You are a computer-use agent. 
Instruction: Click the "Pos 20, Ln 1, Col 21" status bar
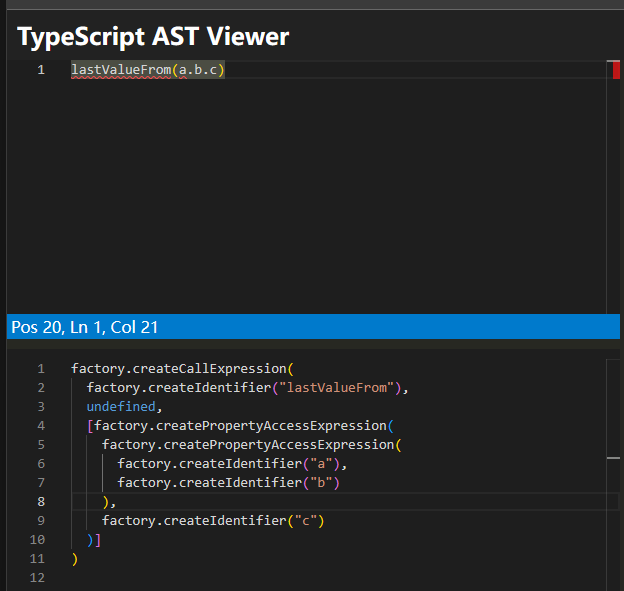(x=84, y=327)
